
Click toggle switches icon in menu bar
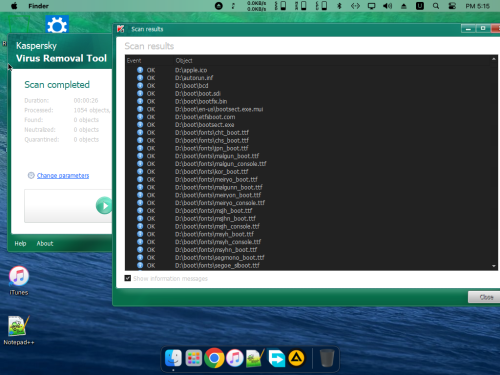point(452,6)
